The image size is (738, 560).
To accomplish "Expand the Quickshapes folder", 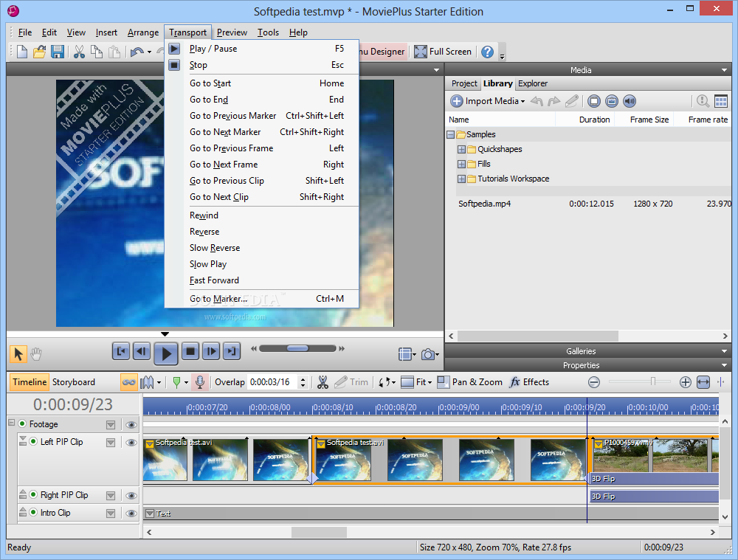I will tap(461, 149).
